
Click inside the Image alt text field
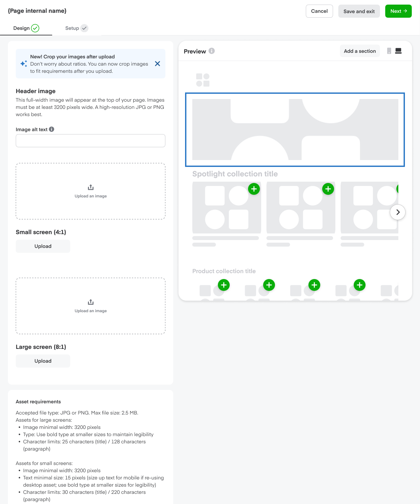point(91,140)
